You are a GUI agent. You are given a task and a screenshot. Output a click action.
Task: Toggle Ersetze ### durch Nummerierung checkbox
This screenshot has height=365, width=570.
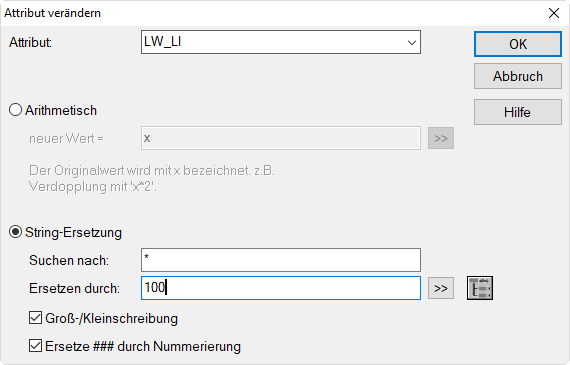tap(35, 346)
